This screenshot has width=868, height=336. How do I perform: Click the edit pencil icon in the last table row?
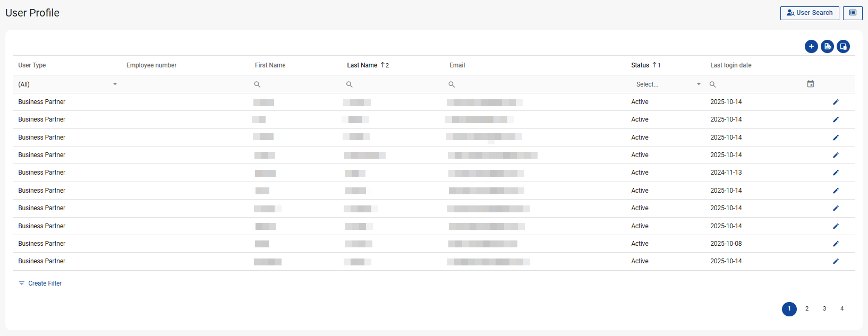click(836, 261)
